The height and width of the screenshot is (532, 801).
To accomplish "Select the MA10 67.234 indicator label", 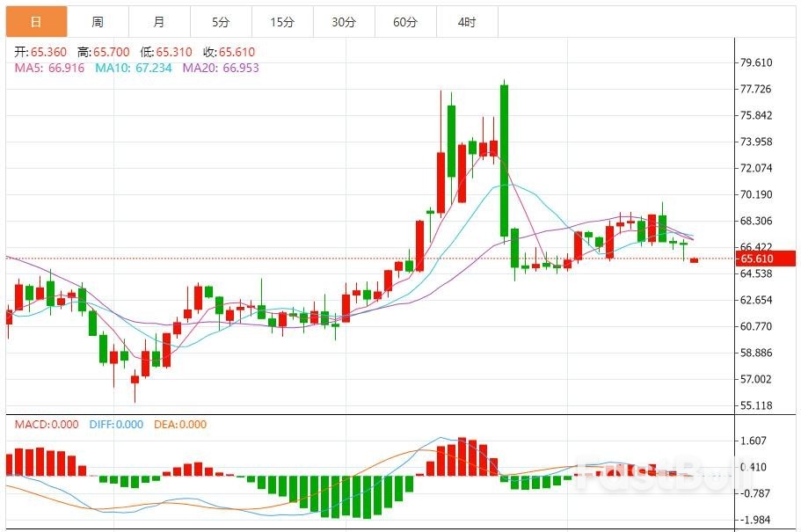I will click(x=134, y=68).
